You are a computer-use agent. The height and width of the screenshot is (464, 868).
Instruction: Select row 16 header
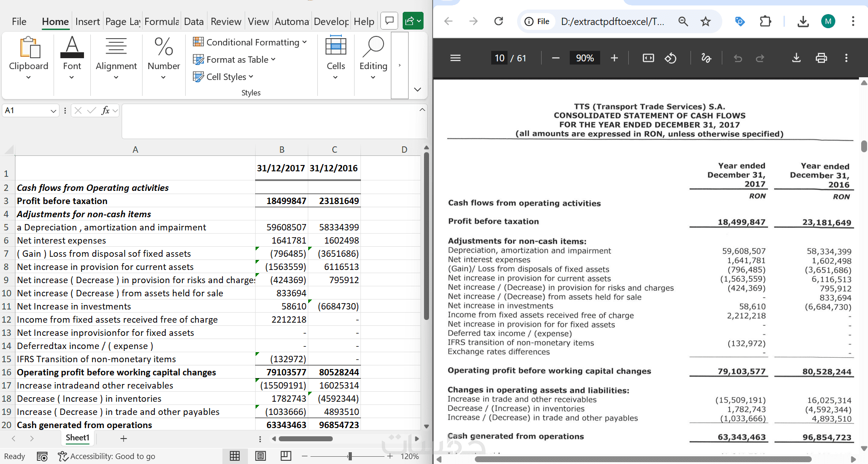(7, 372)
